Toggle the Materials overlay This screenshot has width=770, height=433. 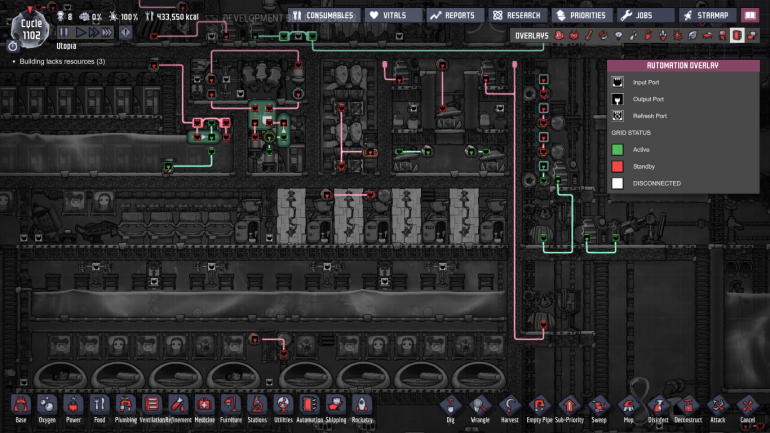coord(604,35)
